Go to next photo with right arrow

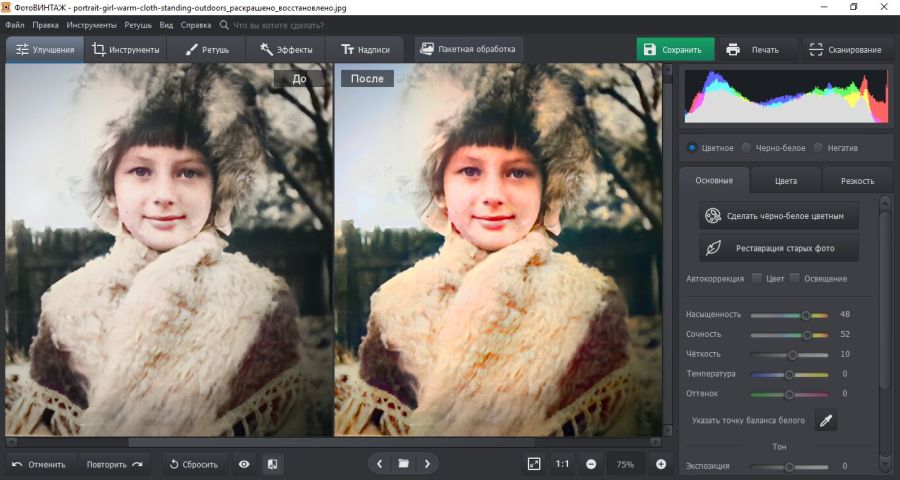click(428, 464)
